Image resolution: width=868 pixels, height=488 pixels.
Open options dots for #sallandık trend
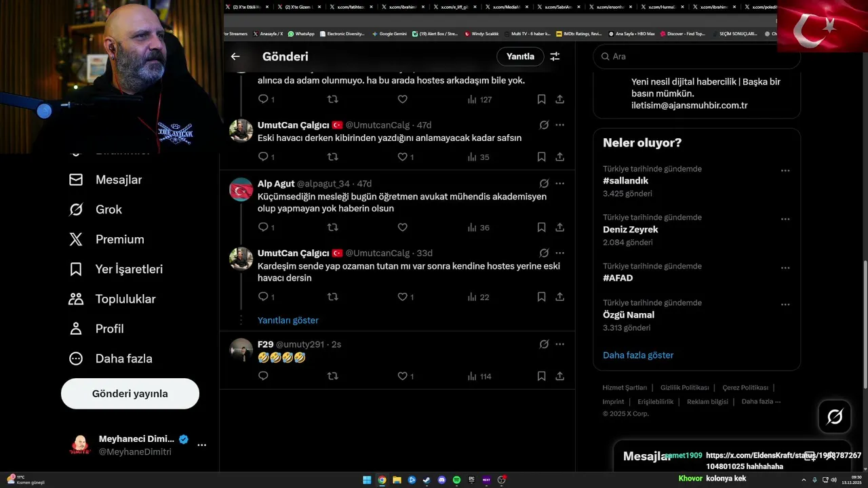coord(785,171)
